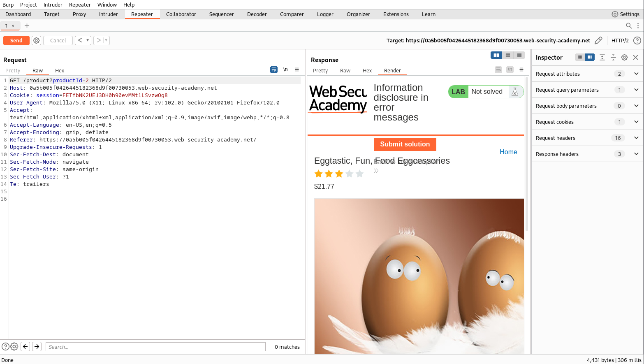Screen dimensions: 644x364
Task: Select combined tabbed layout view
Action: (x=519, y=55)
